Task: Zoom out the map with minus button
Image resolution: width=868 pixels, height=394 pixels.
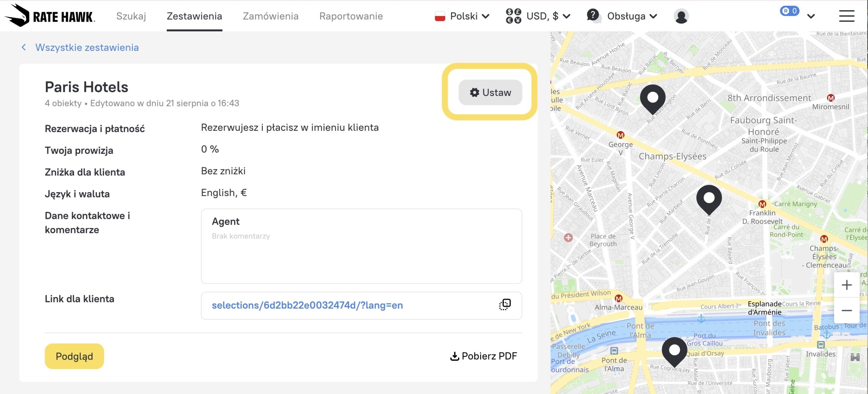Action: (x=846, y=310)
